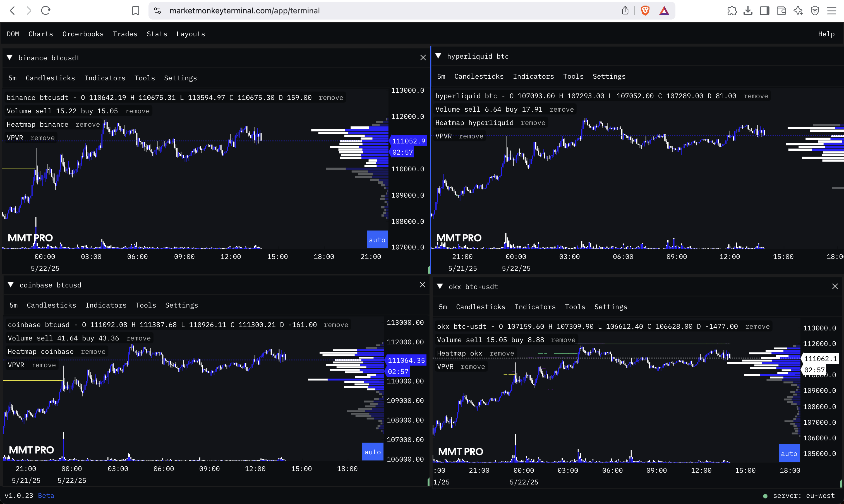Open the 5m timeframe dropdown on coinbase
This screenshot has width=844, height=504.
[14, 305]
